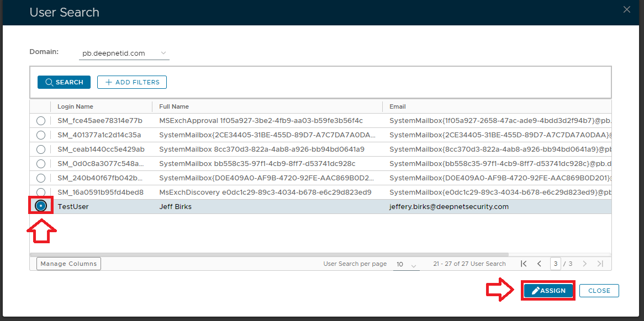Viewport: 644px width, 321px height.
Task: Click Assign button with pencil icon
Action: coord(548,291)
